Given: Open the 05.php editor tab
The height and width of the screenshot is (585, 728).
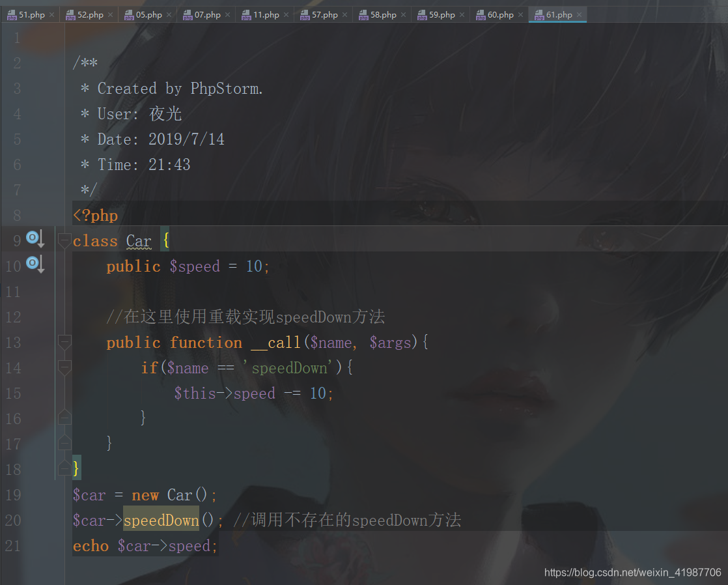Looking at the screenshot, I should click(x=148, y=15).
